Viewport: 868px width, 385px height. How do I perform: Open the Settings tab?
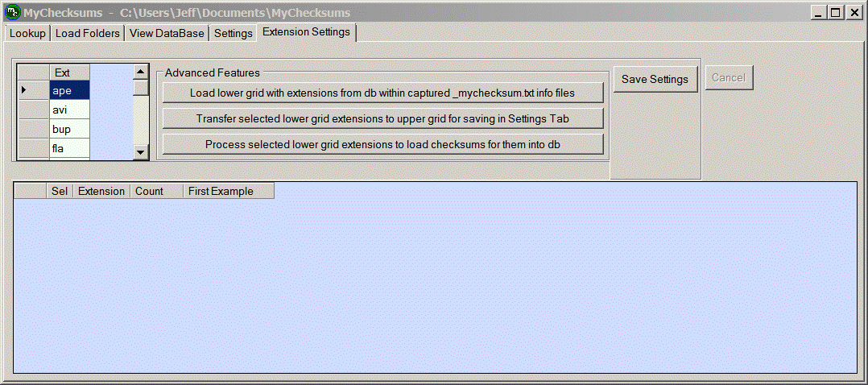coord(233,33)
